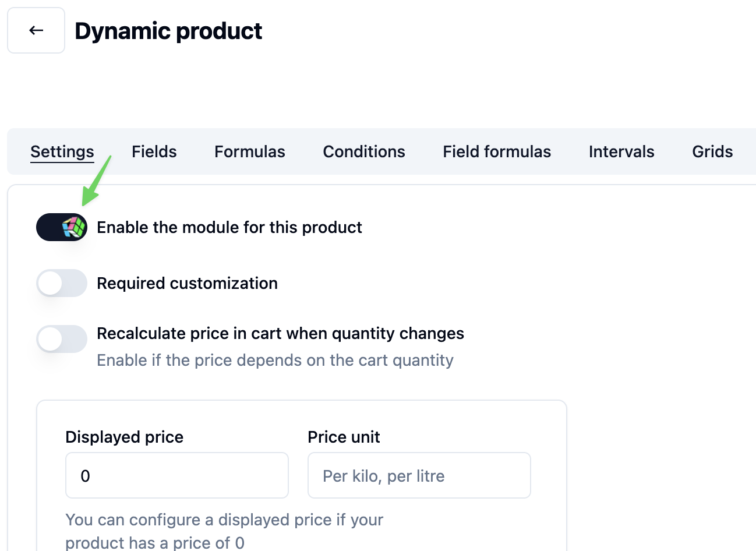Click the Dynamic product page title

coord(168,31)
